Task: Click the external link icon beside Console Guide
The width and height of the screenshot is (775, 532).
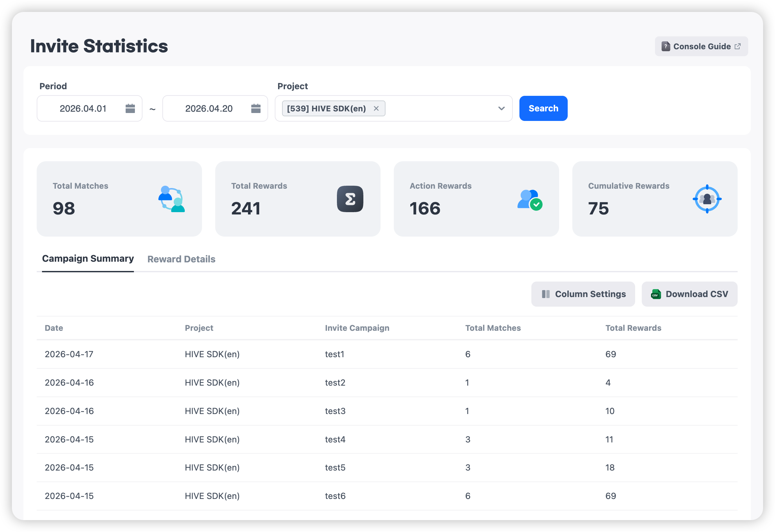Action: (x=738, y=46)
